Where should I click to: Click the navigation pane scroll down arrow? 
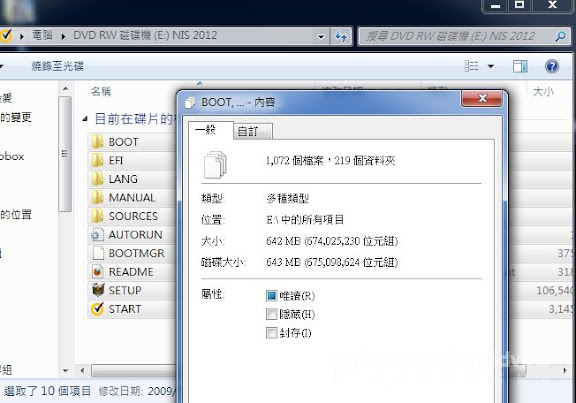[65, 371]
